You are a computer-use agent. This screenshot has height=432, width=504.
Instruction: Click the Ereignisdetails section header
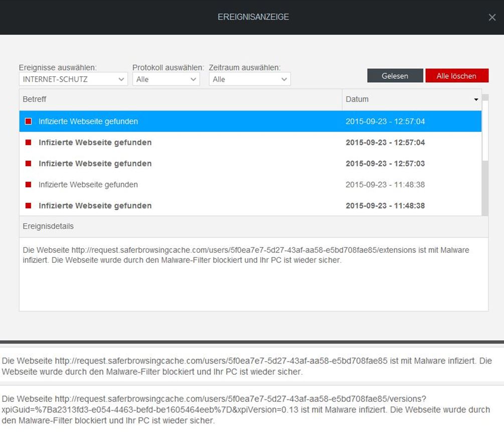coord(254,226)
